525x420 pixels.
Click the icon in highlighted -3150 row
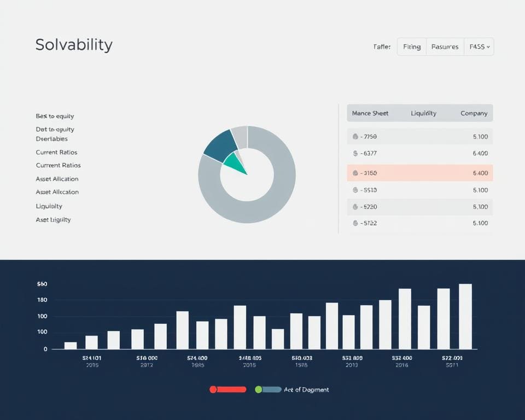pyautogui.click(x=355, y=173)
